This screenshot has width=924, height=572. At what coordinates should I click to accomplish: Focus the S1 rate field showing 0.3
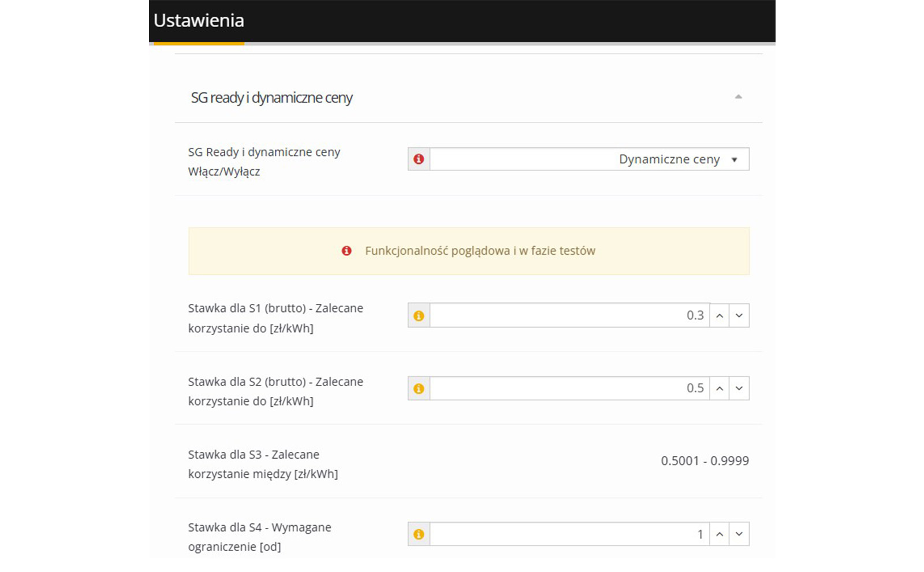tap(569, 315)
